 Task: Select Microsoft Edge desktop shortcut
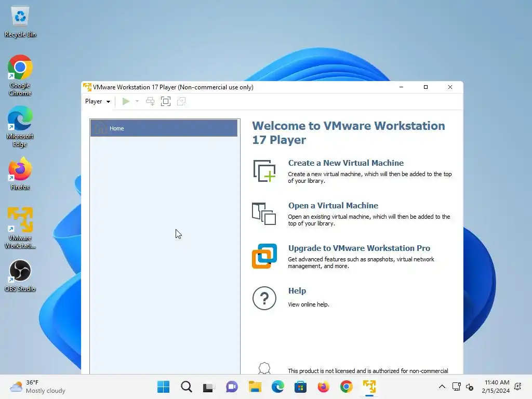click(20, 126)
